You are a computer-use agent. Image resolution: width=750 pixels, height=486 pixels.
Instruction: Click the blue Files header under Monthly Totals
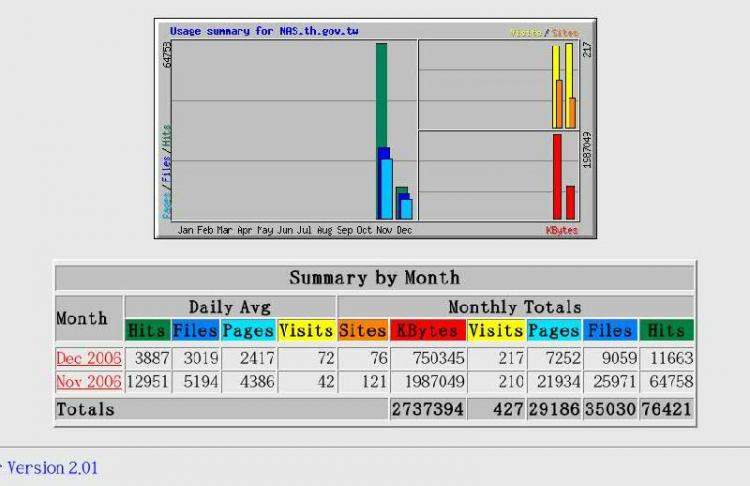point(609,330)
